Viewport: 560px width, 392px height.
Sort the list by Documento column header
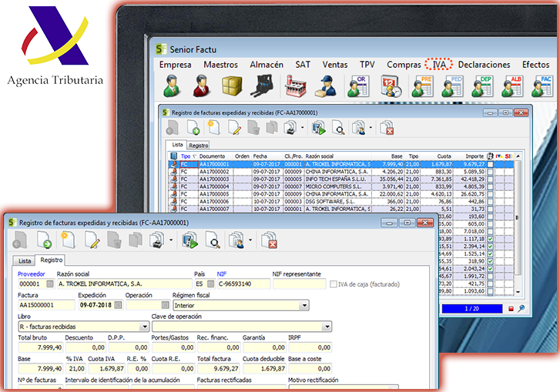tap(216, 156)
